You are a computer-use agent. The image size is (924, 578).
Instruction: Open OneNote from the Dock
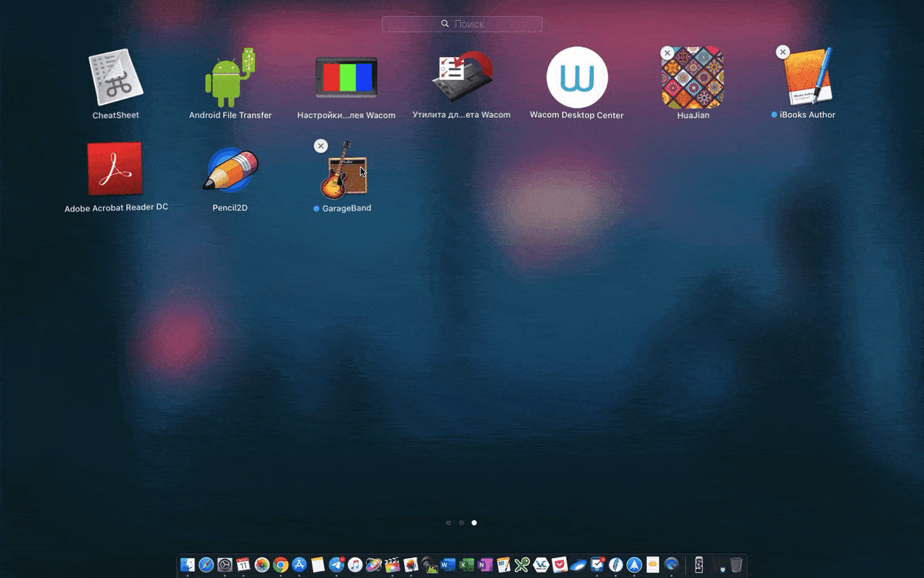point(484,565)
